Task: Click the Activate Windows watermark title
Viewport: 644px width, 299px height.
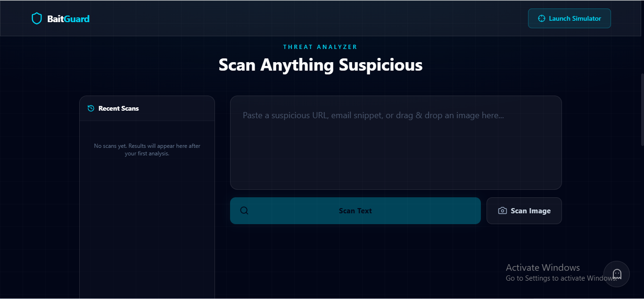Action: [543, 267]
